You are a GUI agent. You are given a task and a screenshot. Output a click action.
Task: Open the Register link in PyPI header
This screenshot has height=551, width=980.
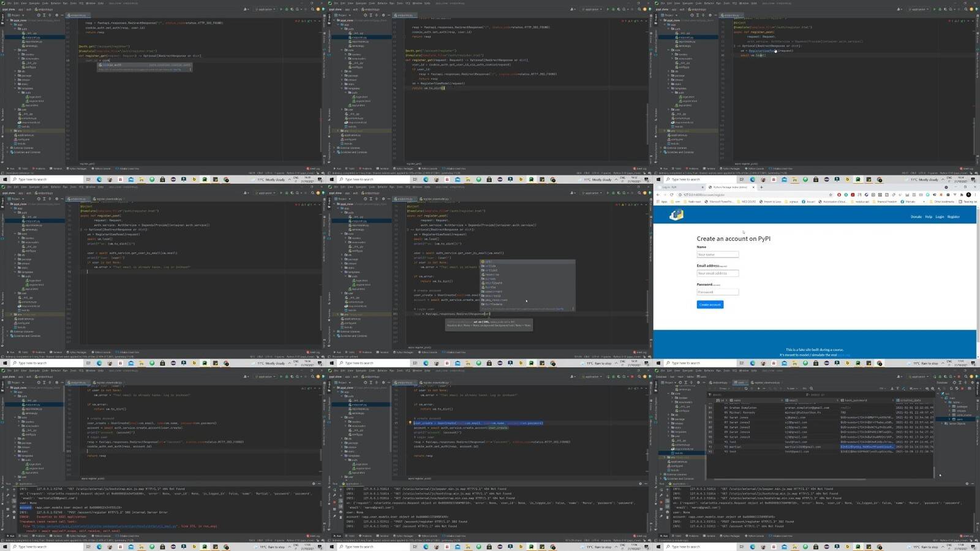click(x=954, y=217)
